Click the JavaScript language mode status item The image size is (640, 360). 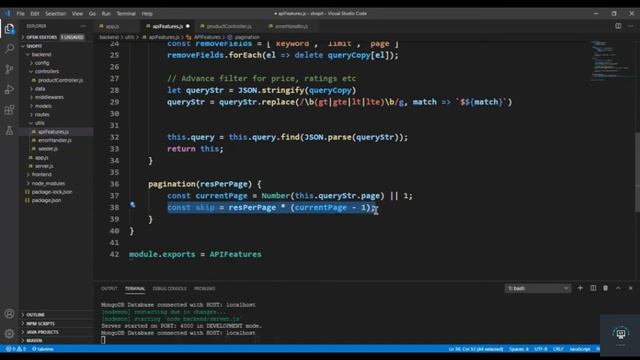[x=580, y=349]
